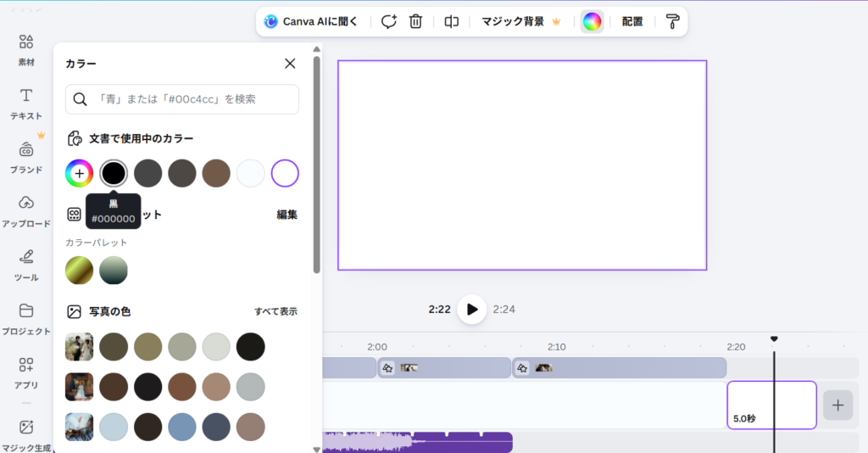The image size is (868, 453).
Task: Open the 素材 elements sidebar tab
Action: [26, 49]
